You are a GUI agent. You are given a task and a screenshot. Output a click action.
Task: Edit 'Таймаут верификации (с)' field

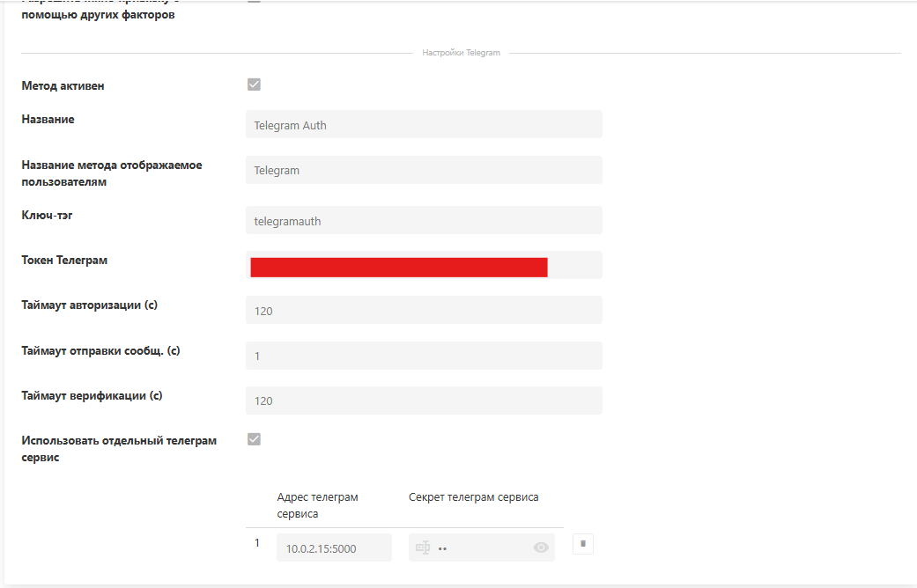(424, 401)
